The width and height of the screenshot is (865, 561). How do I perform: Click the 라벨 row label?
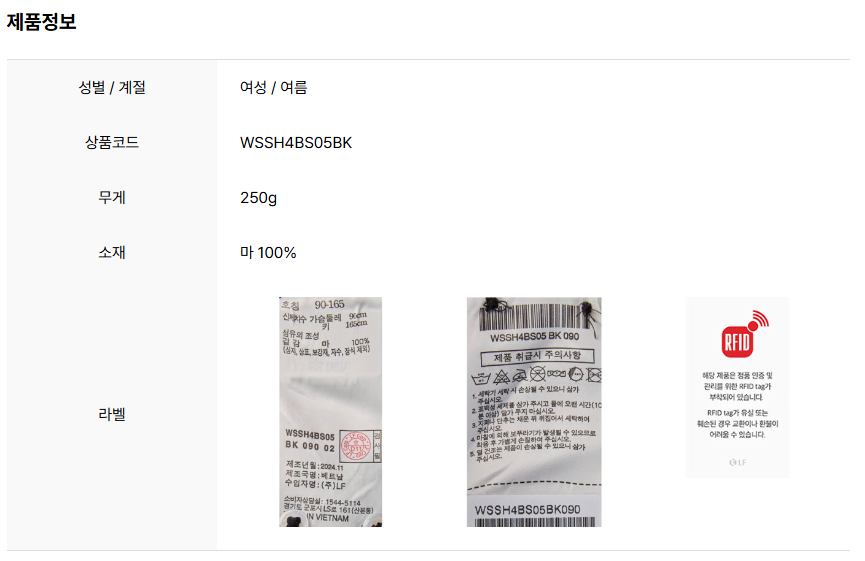112,414
